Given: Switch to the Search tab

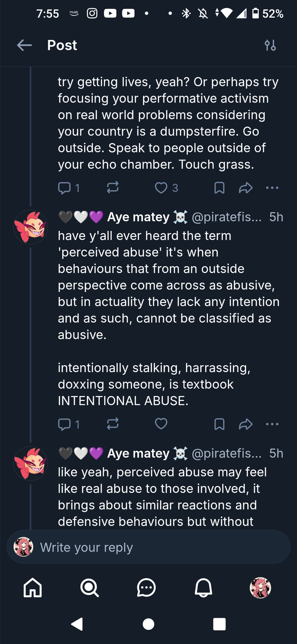Looking at the screenshot, I should 89,588.
